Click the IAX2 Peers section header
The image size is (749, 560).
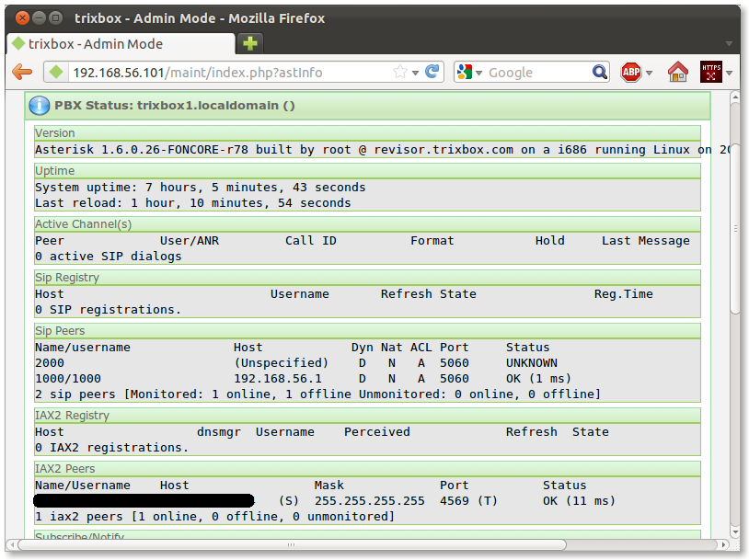tap(367, 468)
